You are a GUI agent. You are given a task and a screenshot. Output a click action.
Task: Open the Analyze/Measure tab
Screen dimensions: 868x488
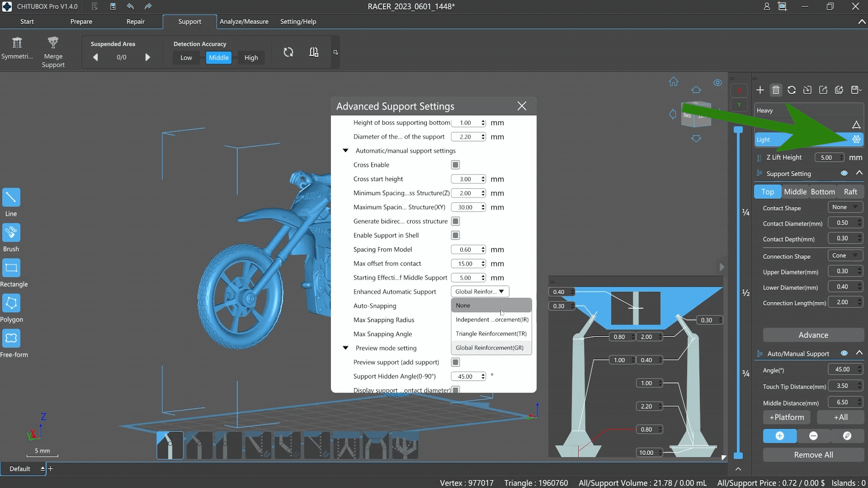point(244,21)
